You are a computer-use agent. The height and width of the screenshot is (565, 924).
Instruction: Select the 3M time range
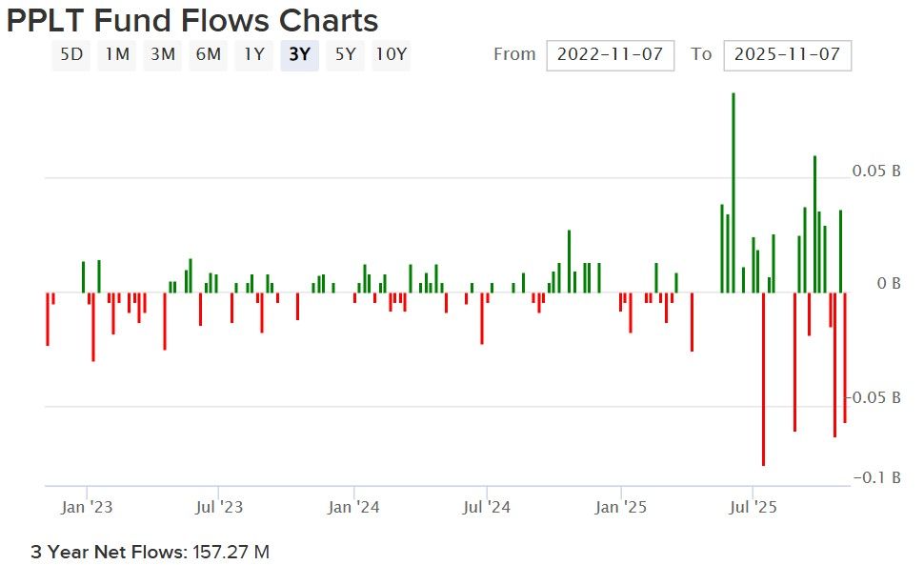click(x=163, y=54)
